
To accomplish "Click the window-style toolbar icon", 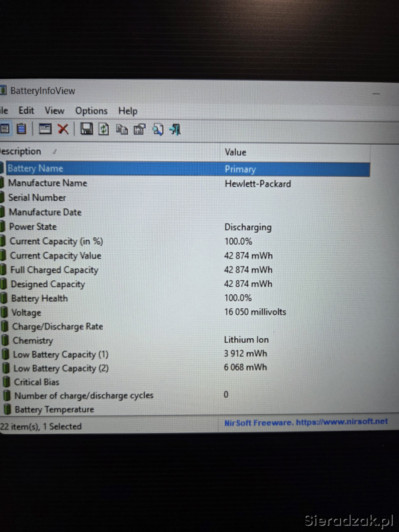I will (x=45, y=129).
